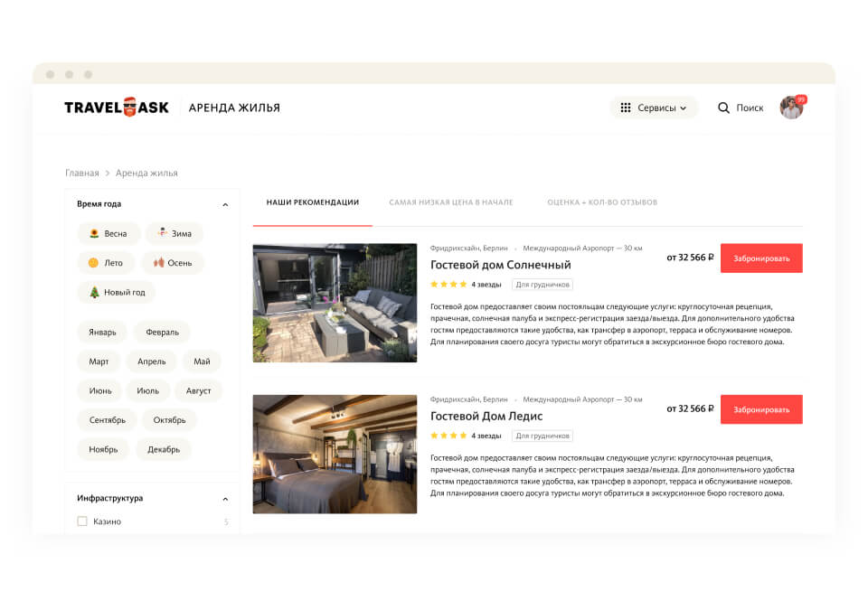Toggle the Август month filter

[x=198, y=390]
